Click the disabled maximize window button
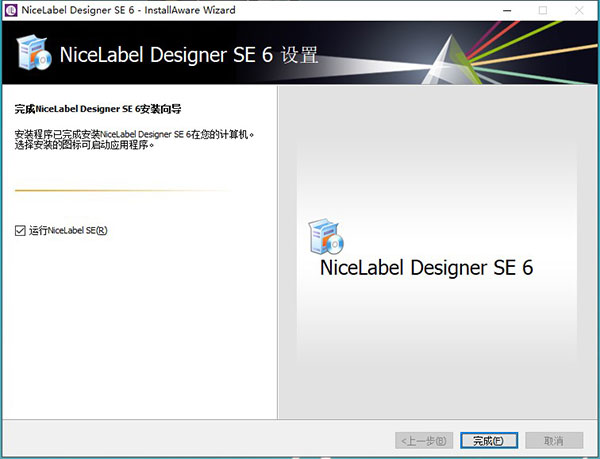 coord(543,10)
